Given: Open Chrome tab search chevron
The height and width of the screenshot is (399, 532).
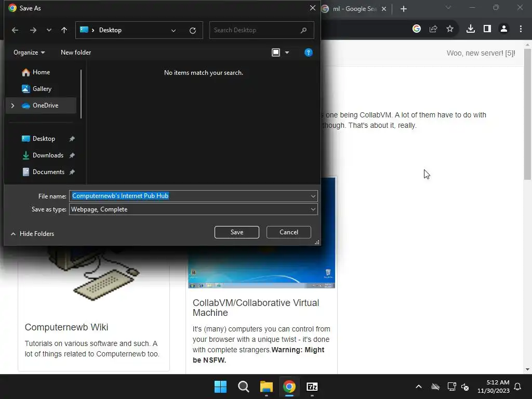Looking at the screenshot, I should (448, 7).
